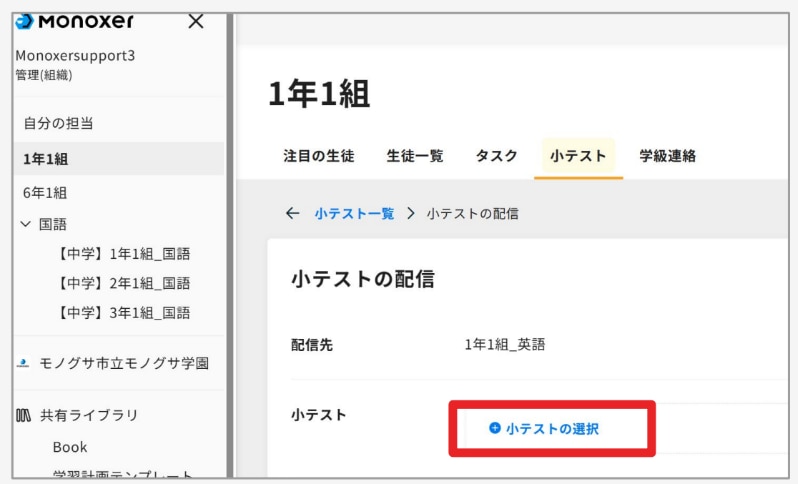Open 【中学】3年1組_国語 class
Viewport: 798px width, 484px height.
tap(122, 312)
